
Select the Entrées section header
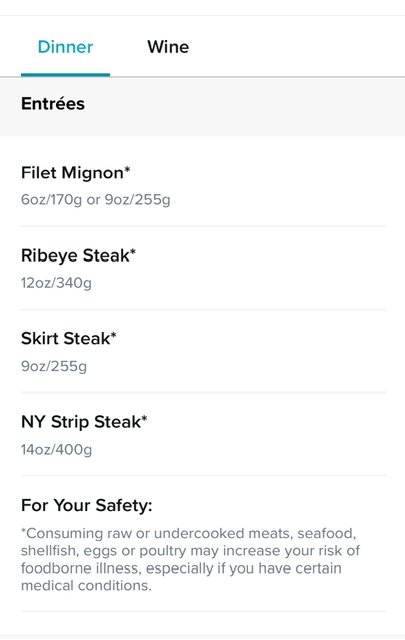click(53, 104)
